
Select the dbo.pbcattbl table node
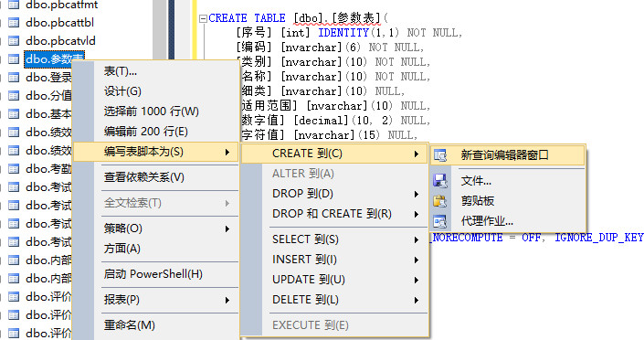coord(60,23)
